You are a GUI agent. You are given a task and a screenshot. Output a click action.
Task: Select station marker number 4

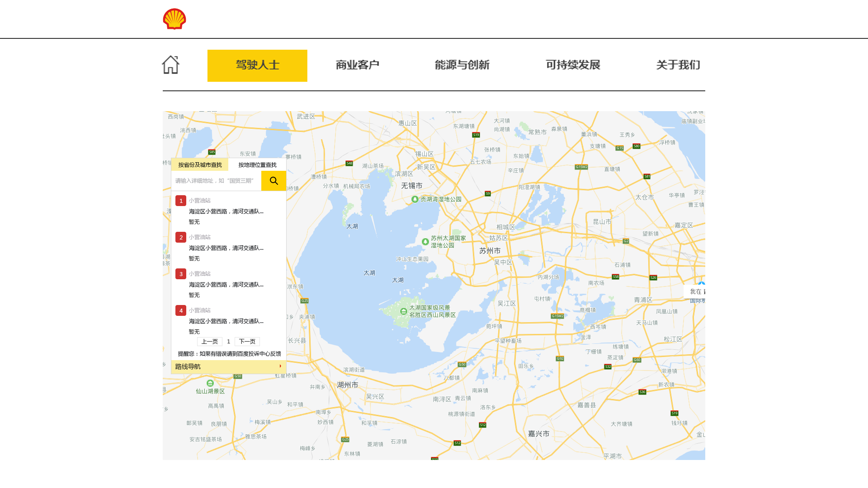181,310
